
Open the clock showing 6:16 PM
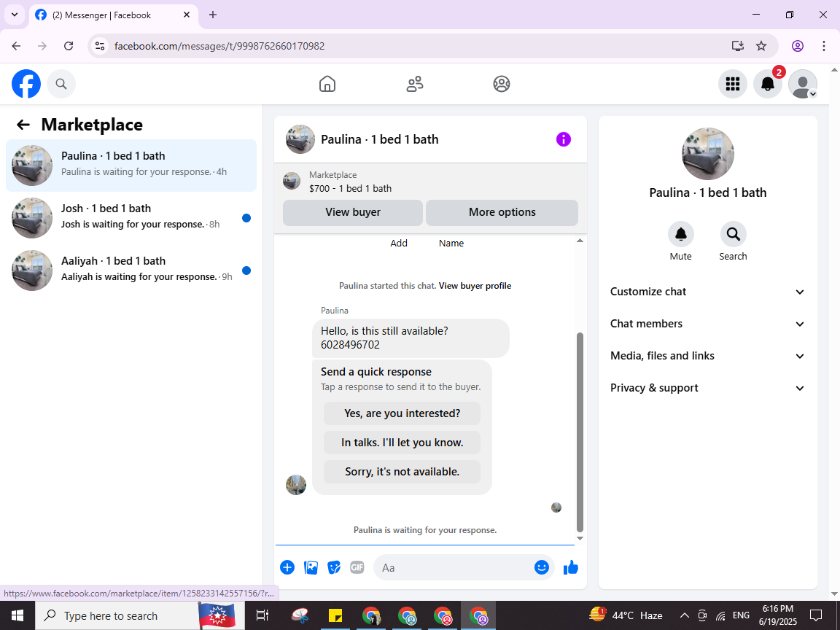[x=778, y=615]
